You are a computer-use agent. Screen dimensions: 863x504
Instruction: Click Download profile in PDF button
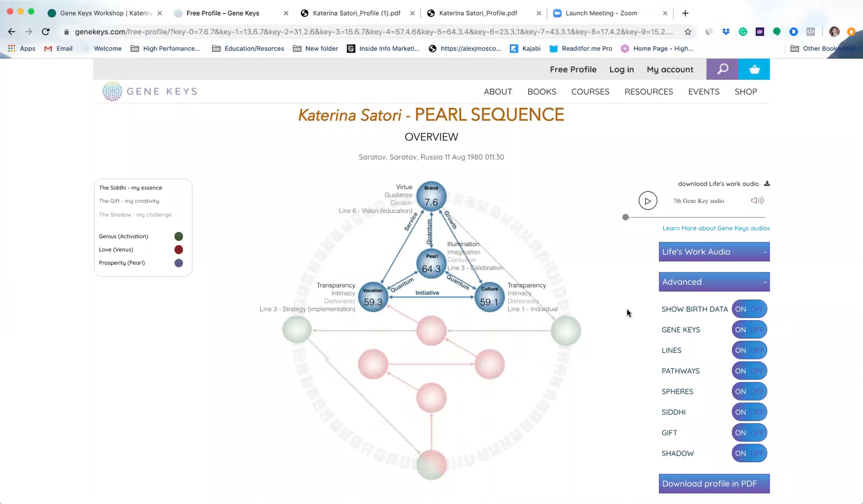[x=714, y=484]
